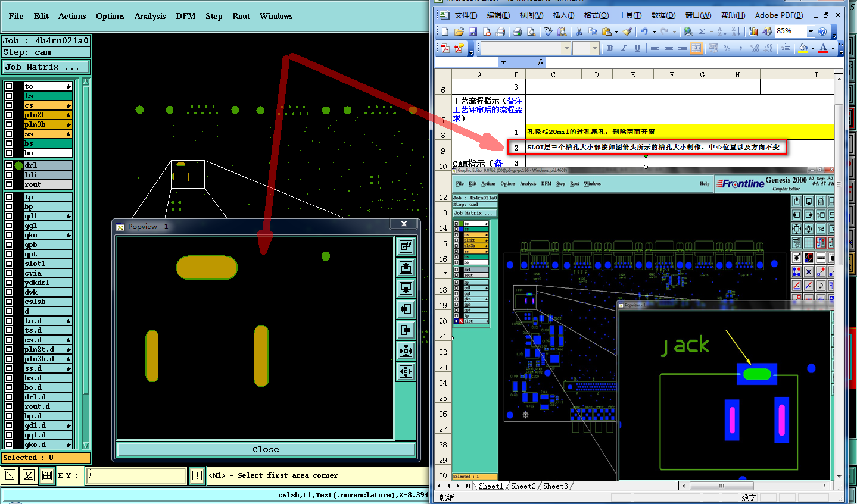Toggle Bold formatting in Excel
Screen dimensions: 857x504
pyautogui.click(x=610, y=48)
